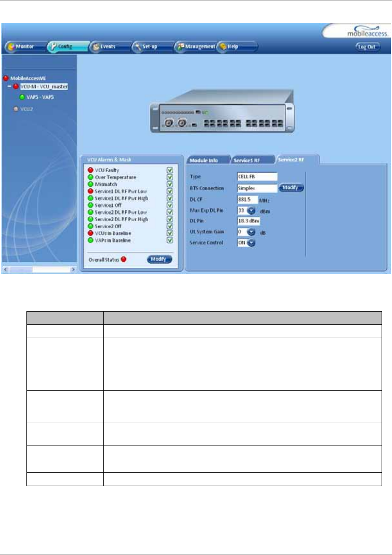Click the green VAPs in Baseline indicator

91,240
